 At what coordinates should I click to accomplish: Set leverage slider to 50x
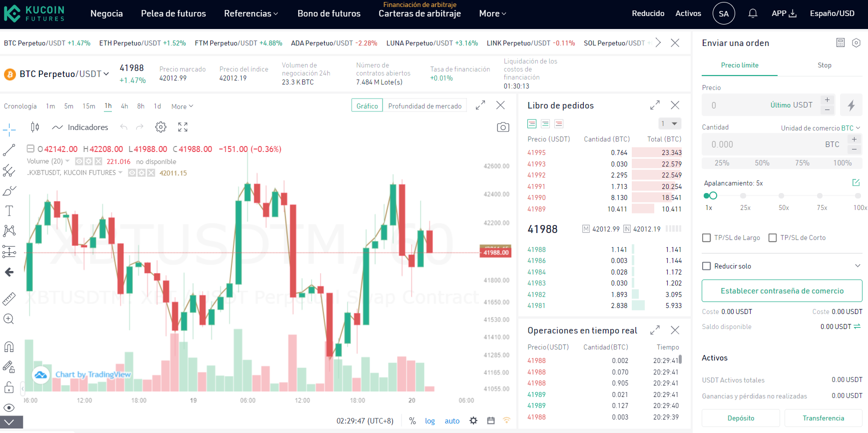(x=782, y=196)
